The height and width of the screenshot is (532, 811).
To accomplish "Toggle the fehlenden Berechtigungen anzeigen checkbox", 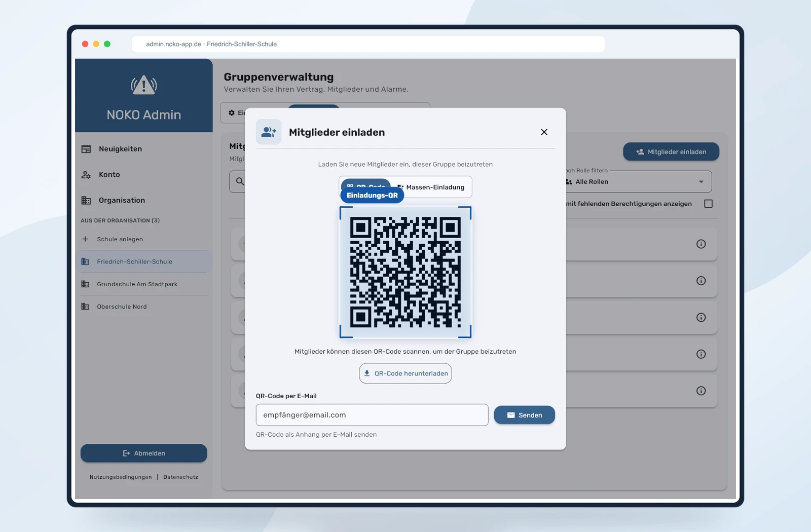I will point(709,204).
